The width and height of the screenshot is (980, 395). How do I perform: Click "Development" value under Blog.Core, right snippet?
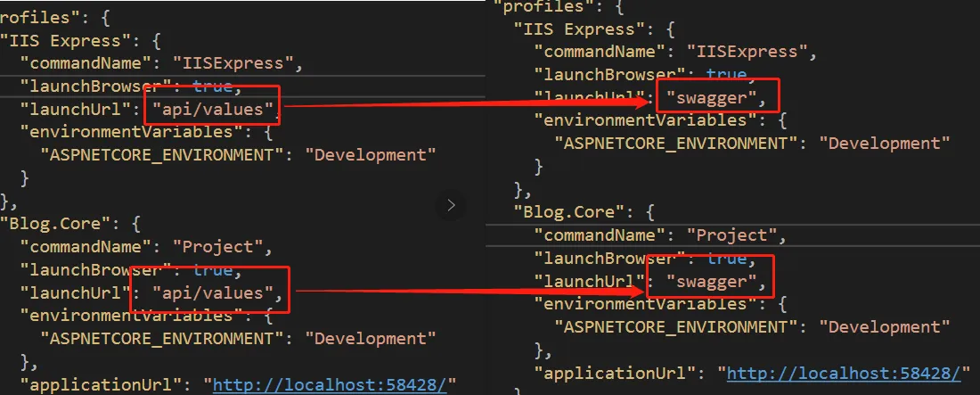(884, 327)
